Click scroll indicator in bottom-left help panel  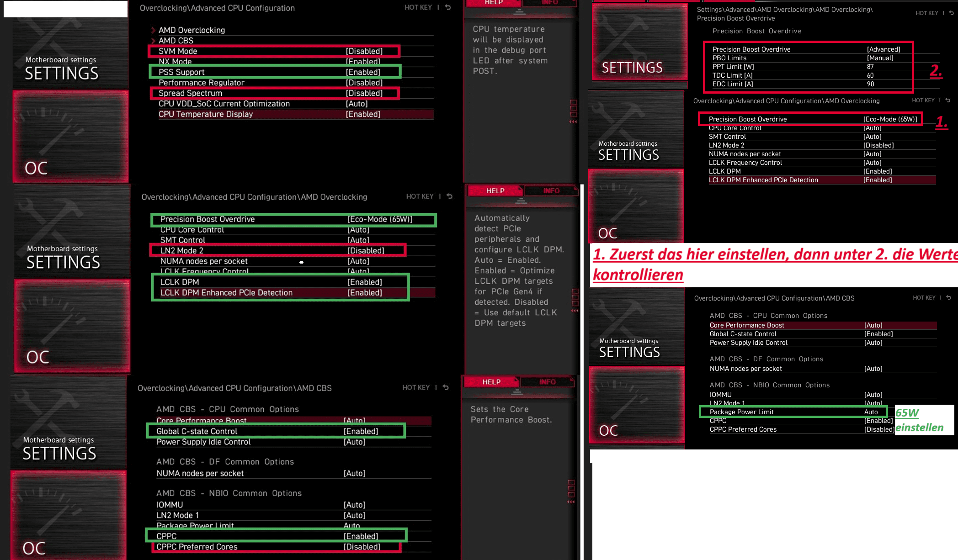coord(571,491)
